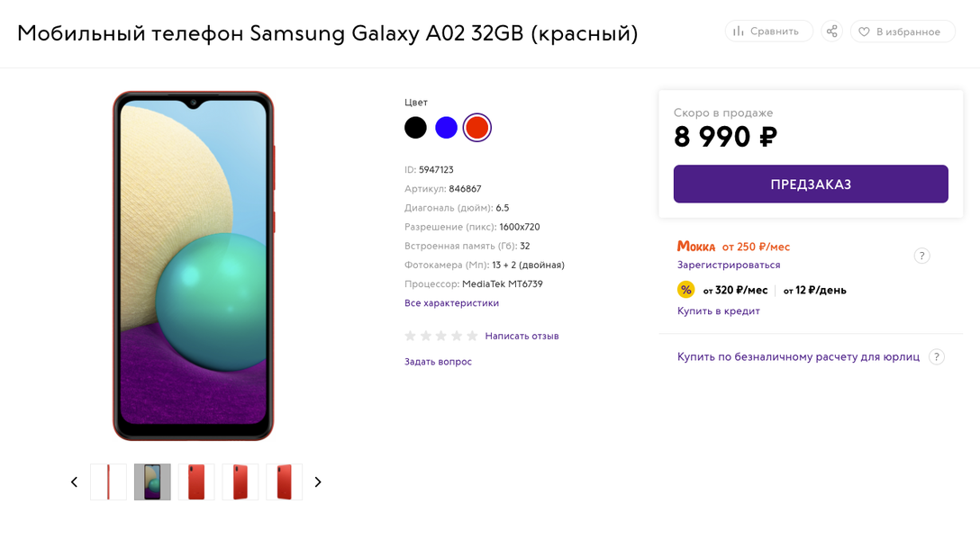Add phone to favorites with heart button

point(902,31)
